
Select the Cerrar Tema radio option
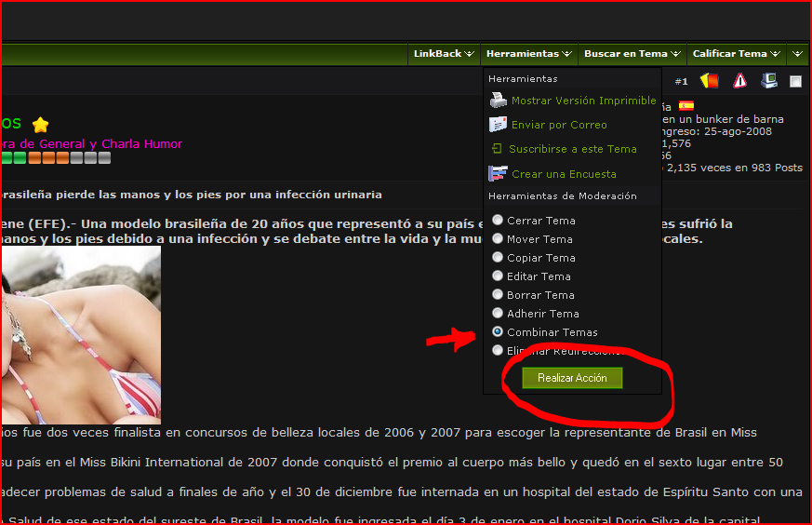(499, 221)
